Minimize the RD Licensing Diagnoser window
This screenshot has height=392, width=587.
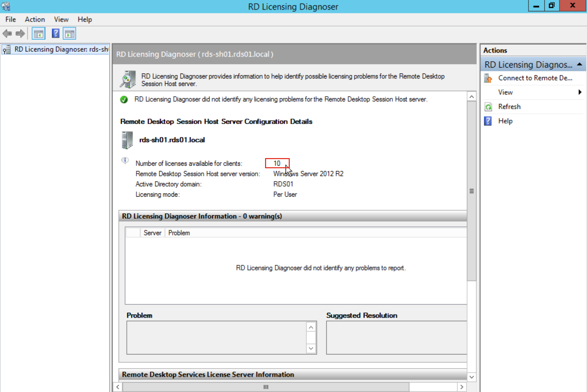point(536,6)
